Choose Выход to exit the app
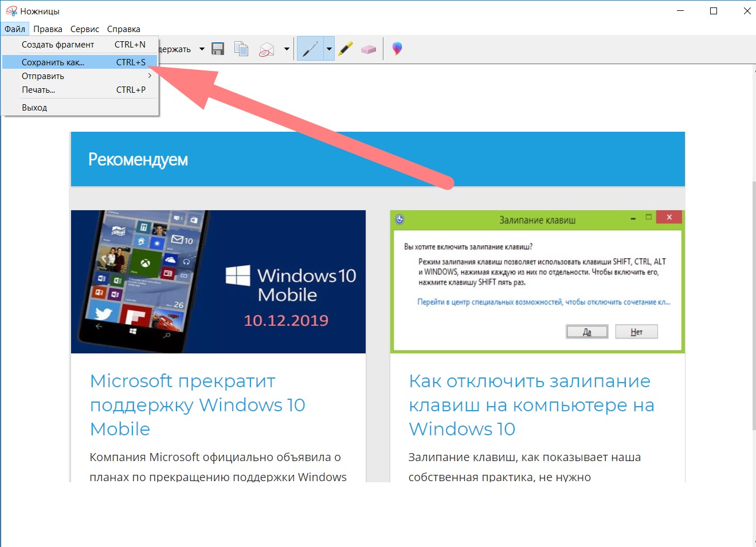 (x=80, y=107)
